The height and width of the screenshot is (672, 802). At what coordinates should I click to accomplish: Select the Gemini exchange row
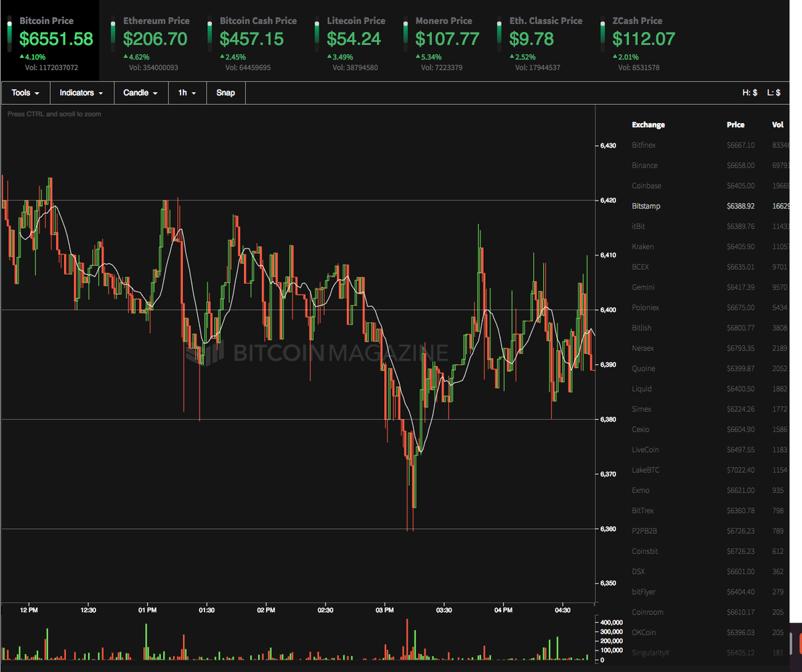click(x=710, y=287)
